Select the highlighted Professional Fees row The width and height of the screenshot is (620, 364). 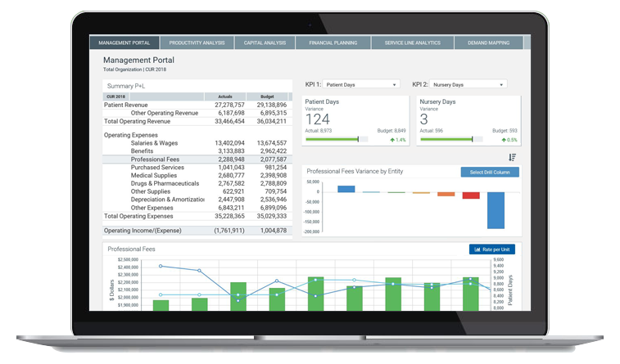point(197,160)
